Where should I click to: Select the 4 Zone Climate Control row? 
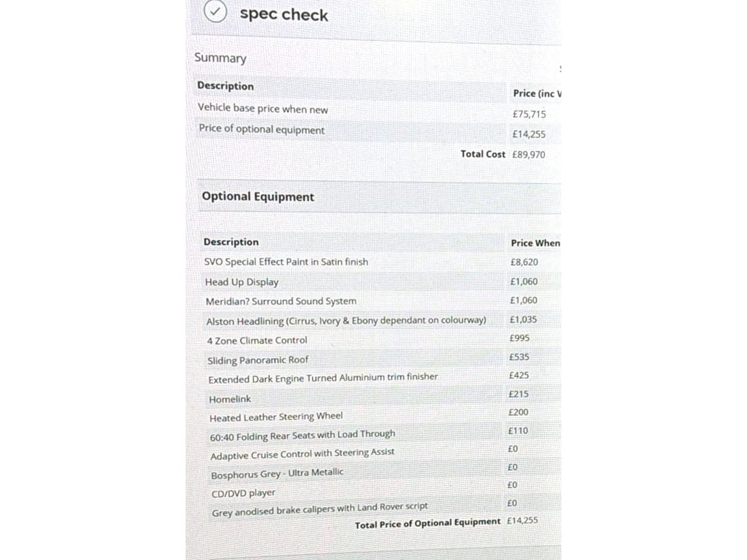click(257, 340)
